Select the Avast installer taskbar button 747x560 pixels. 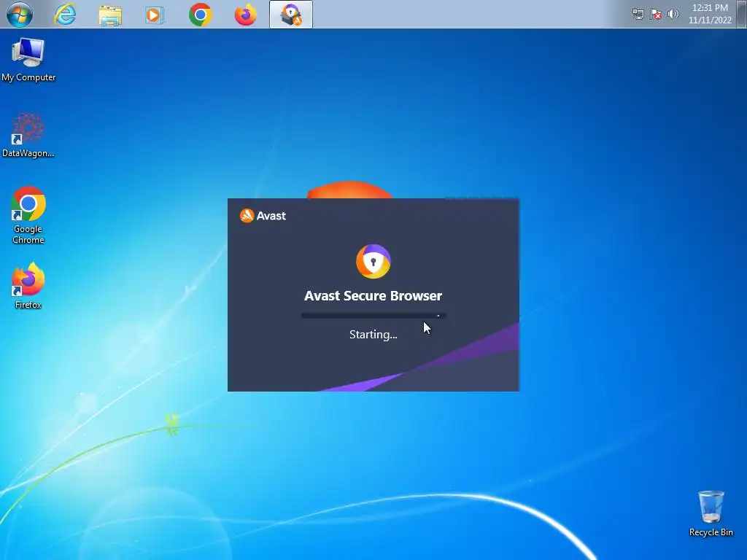[290, 15]
